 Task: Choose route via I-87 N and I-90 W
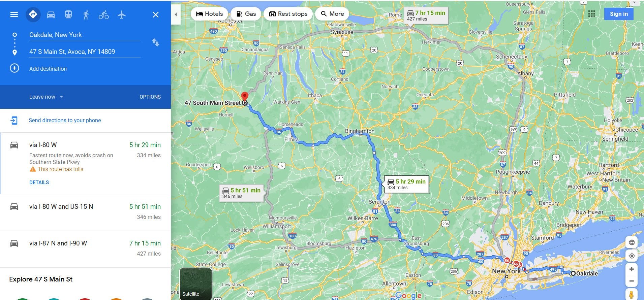(x=85, y=249)
